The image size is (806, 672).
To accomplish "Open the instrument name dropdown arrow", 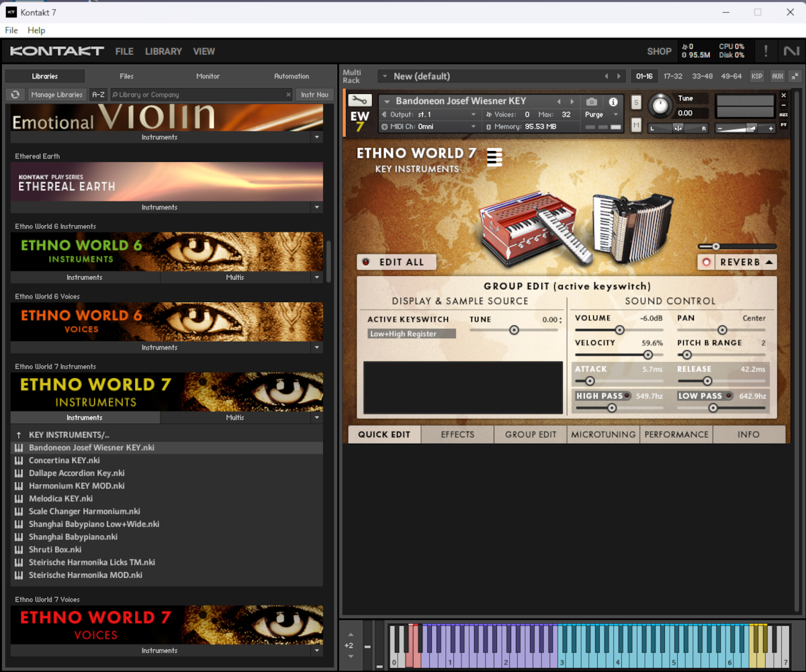I will point(387,101).
